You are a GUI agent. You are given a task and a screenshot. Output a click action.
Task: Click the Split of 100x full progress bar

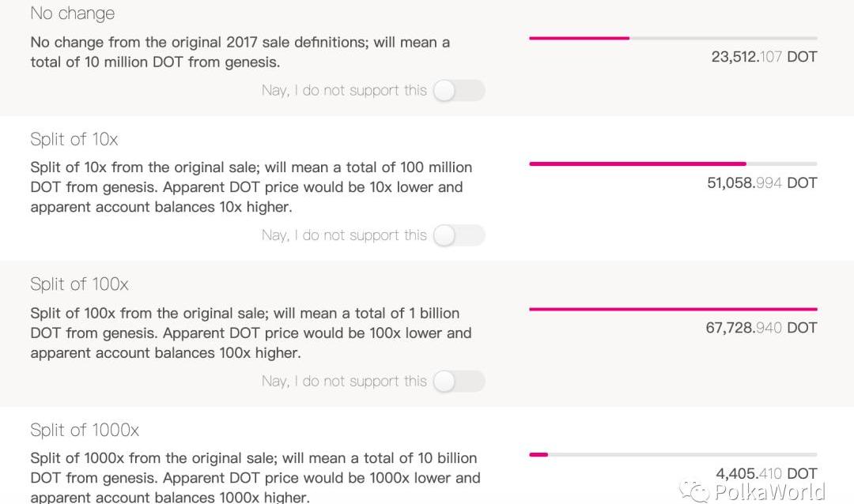[x=673, y=310]
